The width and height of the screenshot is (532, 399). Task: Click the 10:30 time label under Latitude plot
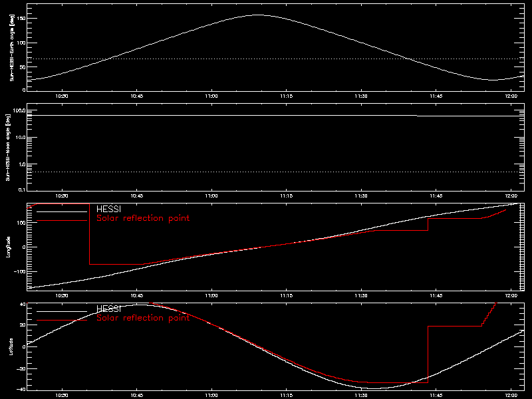[x=62, y=396]
